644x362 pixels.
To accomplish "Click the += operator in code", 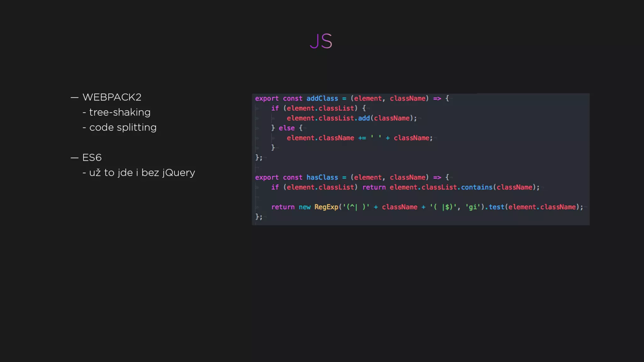I will [x=362, y=138].
